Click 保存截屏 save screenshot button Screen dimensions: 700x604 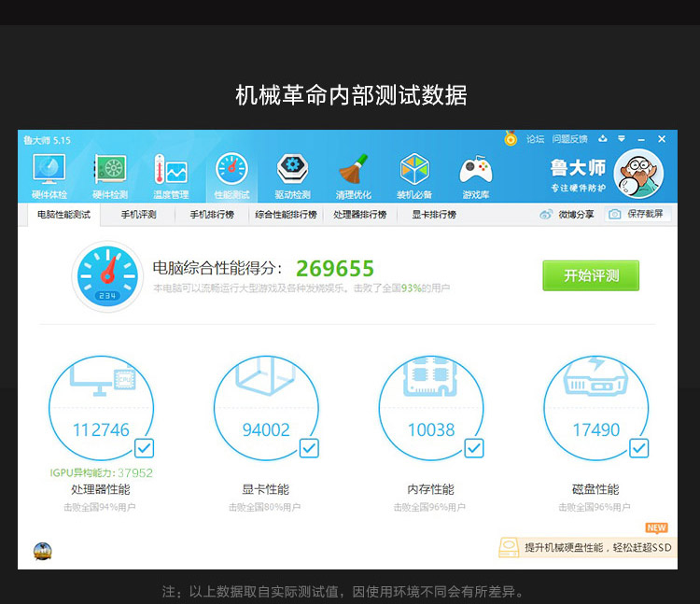(637, 215)
